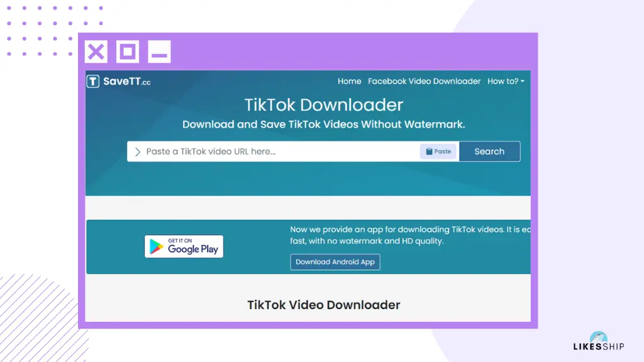
Task: Click the SaveTT.cc brand name text
Action: (x=126, y=81)
